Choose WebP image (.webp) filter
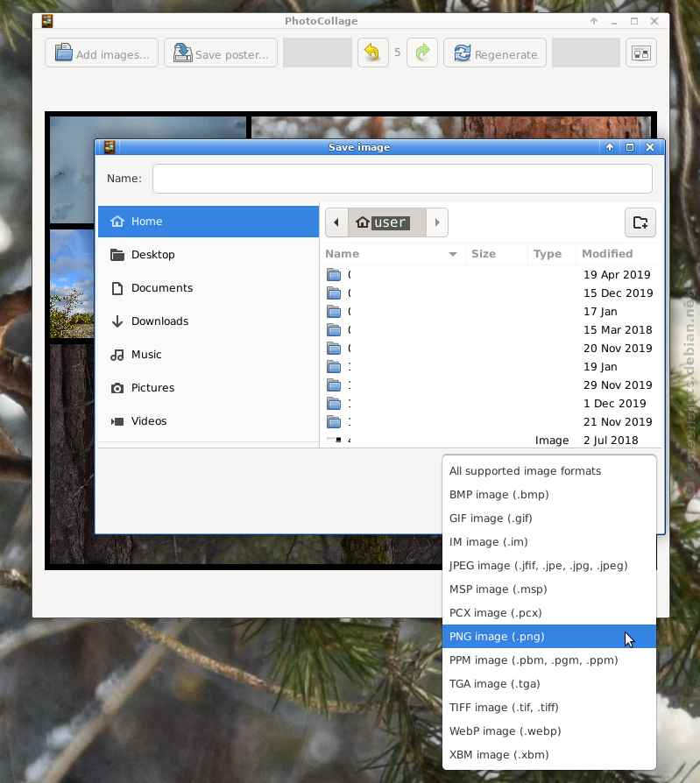The height and width of the screenshot is (783, 700). (x=549, y=731)
